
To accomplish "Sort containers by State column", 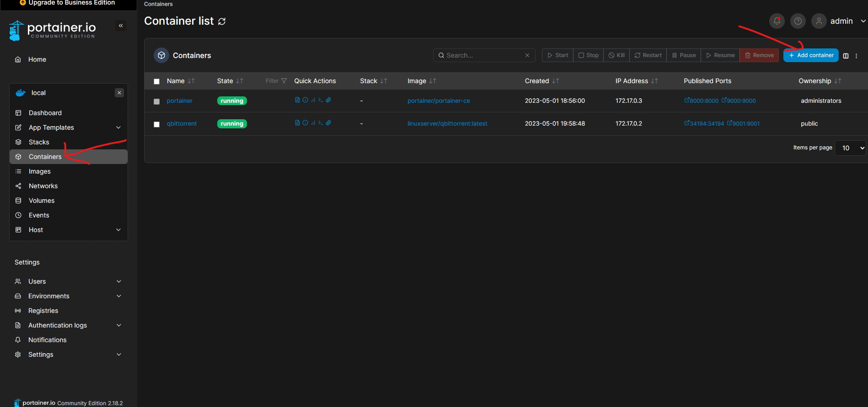I will coord(230,81).
